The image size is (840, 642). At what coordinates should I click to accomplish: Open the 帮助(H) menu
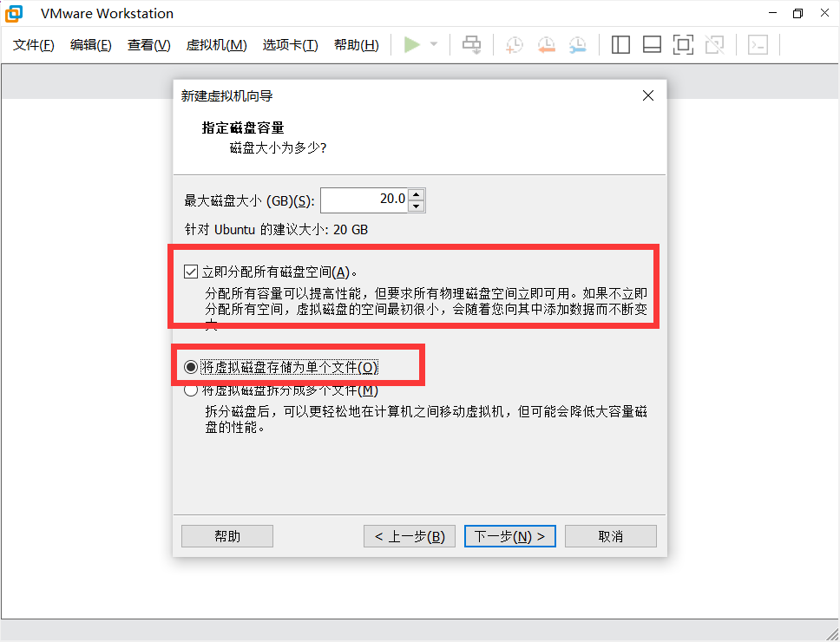pos(357,45)
